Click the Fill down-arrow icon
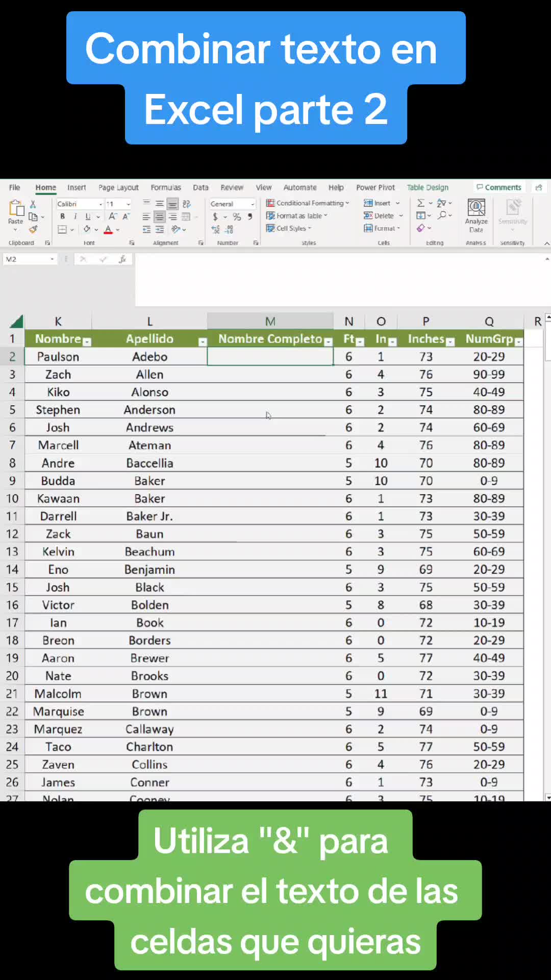Image resolution: width=551 pixels, height=980 pixels. [421, 215]
